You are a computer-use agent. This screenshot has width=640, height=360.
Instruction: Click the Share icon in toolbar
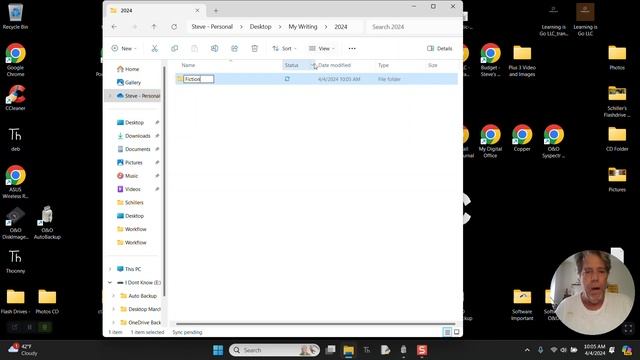point(234,49)
